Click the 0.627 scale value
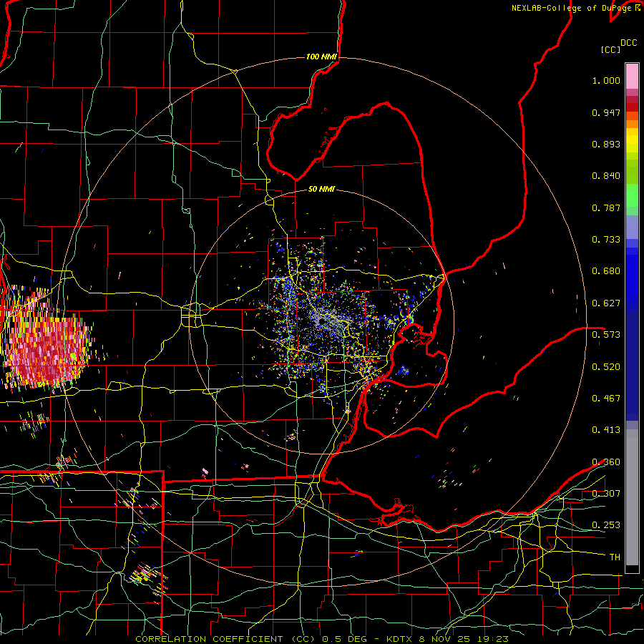 [606, 303]
